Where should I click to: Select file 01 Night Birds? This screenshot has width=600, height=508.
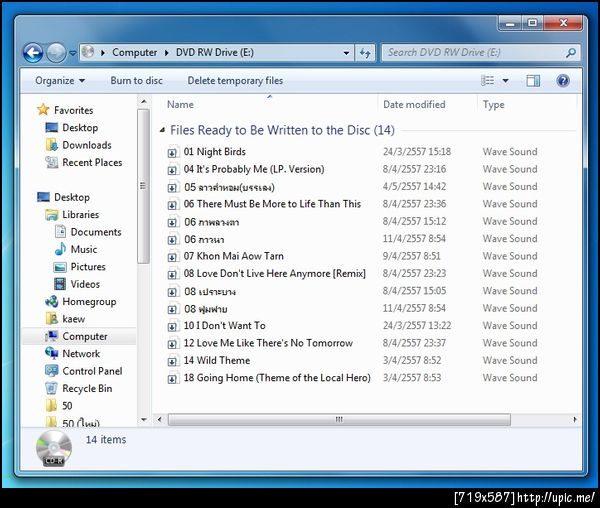[215, 152]
